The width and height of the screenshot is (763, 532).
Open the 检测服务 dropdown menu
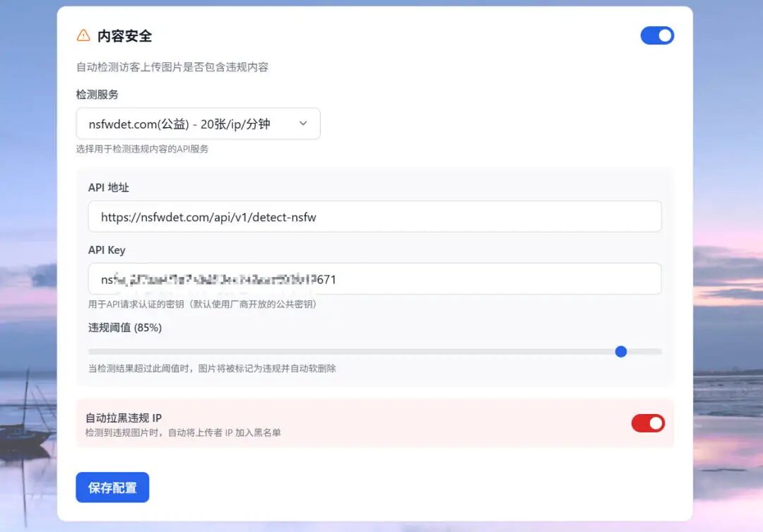pos(198,123)
